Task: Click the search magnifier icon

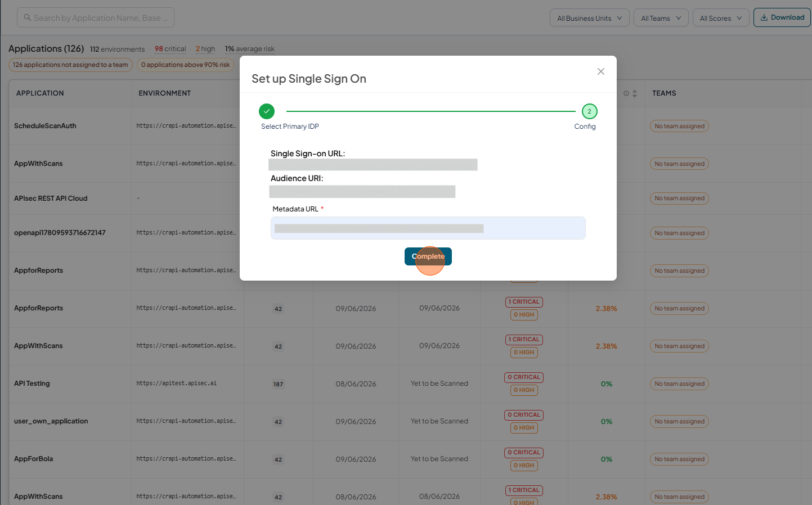Action: coord(27,18)
